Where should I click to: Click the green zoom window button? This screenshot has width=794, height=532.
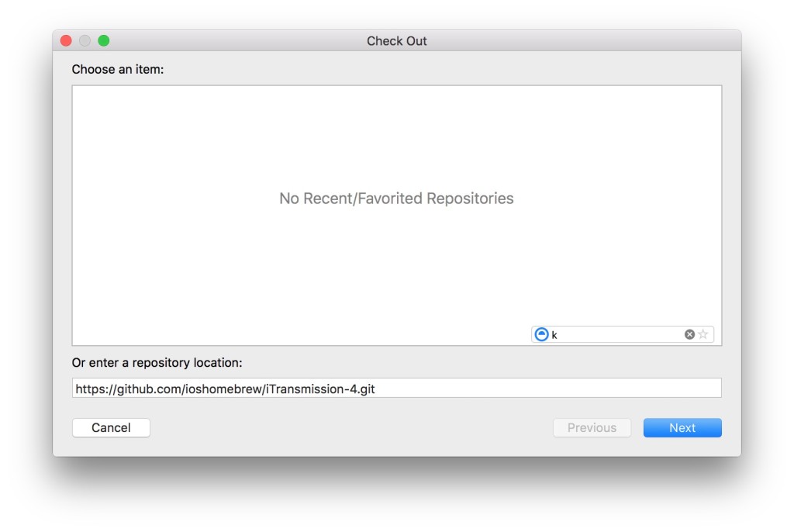coord(104,40)
